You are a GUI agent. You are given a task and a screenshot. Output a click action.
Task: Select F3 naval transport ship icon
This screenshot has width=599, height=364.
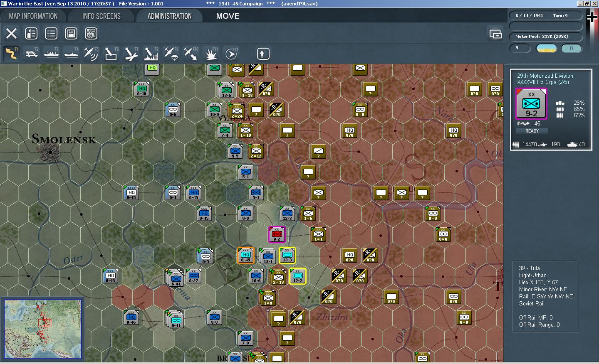51,54
